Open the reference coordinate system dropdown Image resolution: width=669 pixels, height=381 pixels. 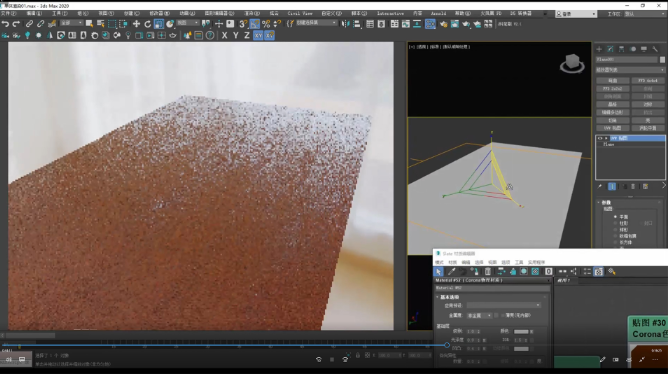pos(188,23)
